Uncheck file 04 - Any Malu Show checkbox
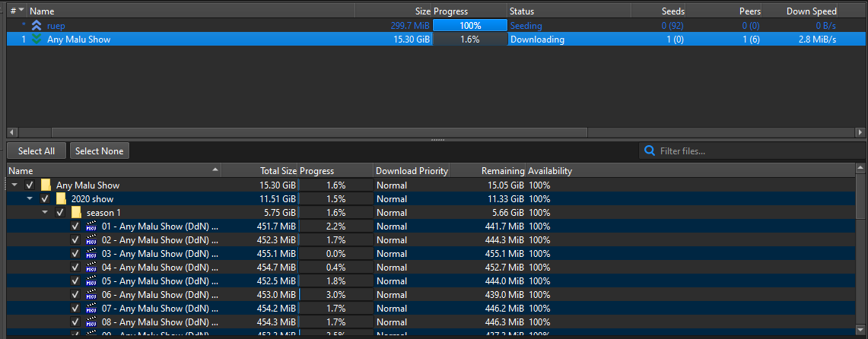 (76, 267)
